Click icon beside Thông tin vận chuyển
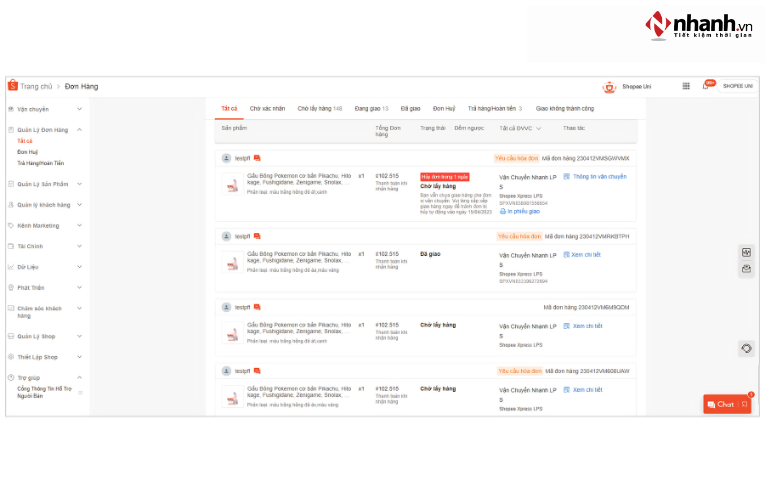The height and width of the screenshot is (478, 765). click(x=566, y=177)
